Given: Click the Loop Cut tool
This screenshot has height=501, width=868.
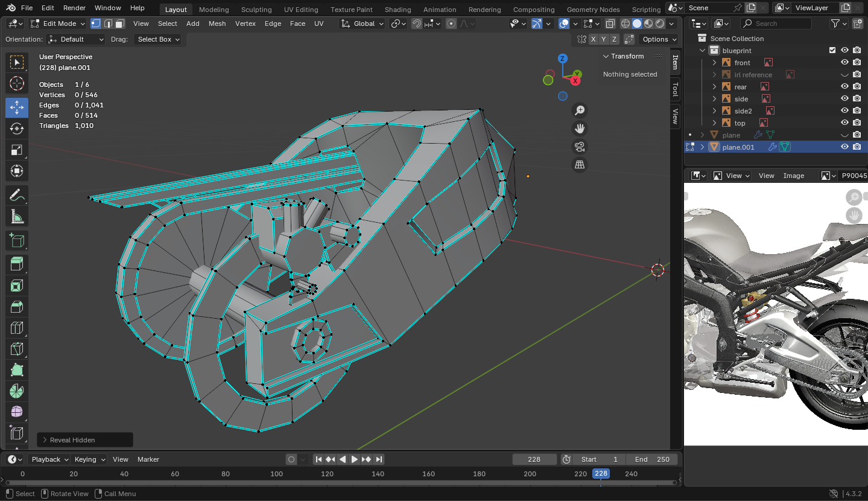Looking at the screenshot, I should (17, 328).
